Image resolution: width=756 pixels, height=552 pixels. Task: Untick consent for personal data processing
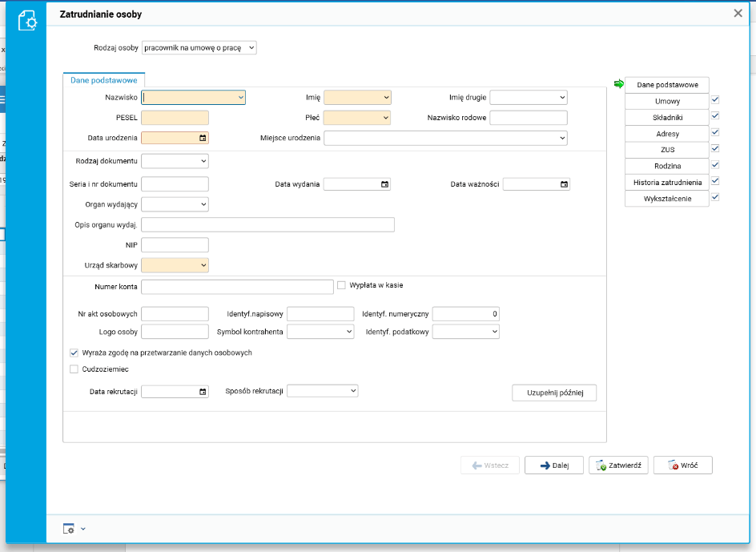coord(74,353)
